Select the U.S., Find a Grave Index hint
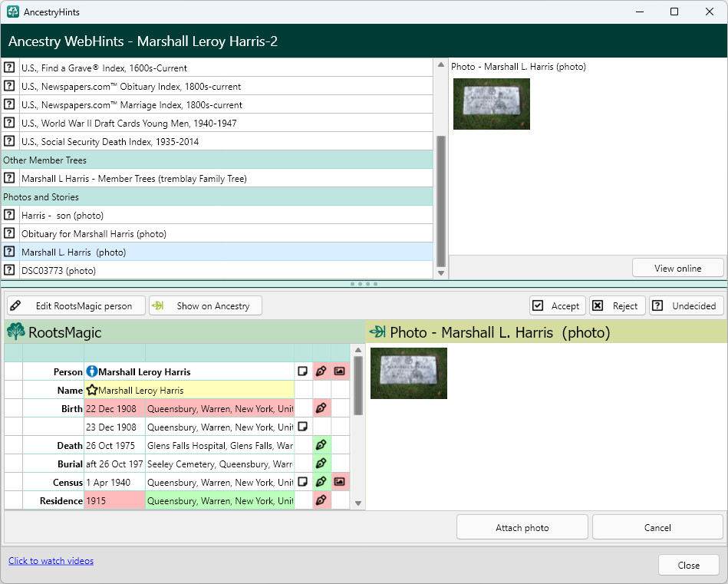 coord(226,68)
